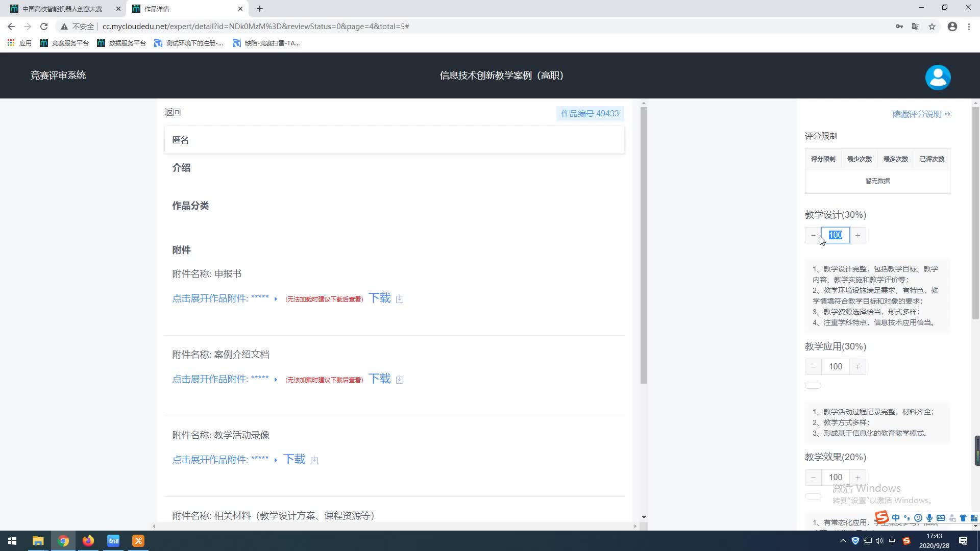Switch to 中国高校智能机器人创意大赛 tab

click(x=62, y=9)
